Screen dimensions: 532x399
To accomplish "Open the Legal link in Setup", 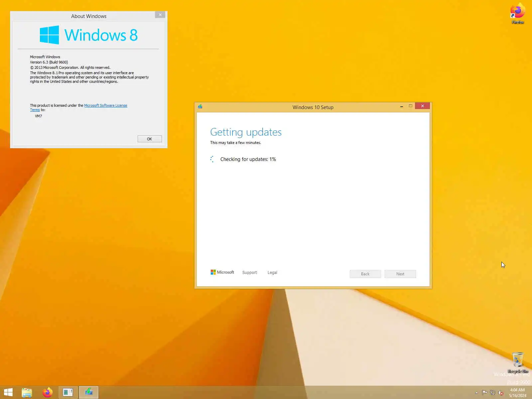I will tap(272, 273).
